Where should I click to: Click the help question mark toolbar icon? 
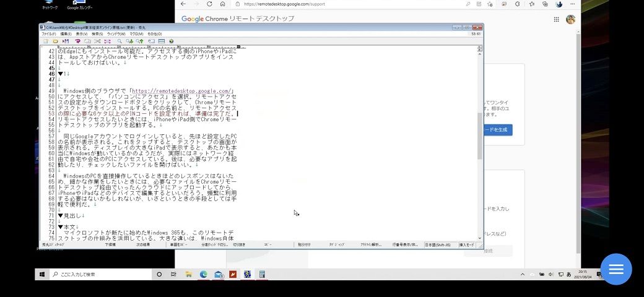(x=172, y=41)
